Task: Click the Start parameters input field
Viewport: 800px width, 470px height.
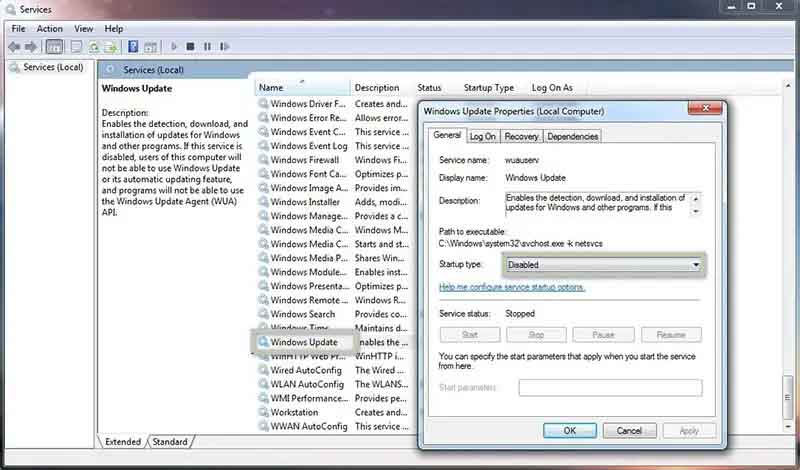Action: click(x=610, y=388)
